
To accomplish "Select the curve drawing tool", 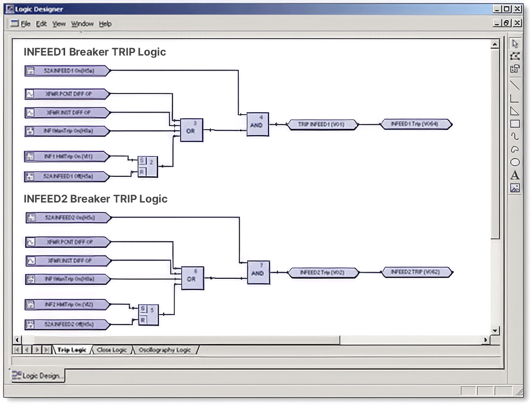I will click(x=515, y=136).
